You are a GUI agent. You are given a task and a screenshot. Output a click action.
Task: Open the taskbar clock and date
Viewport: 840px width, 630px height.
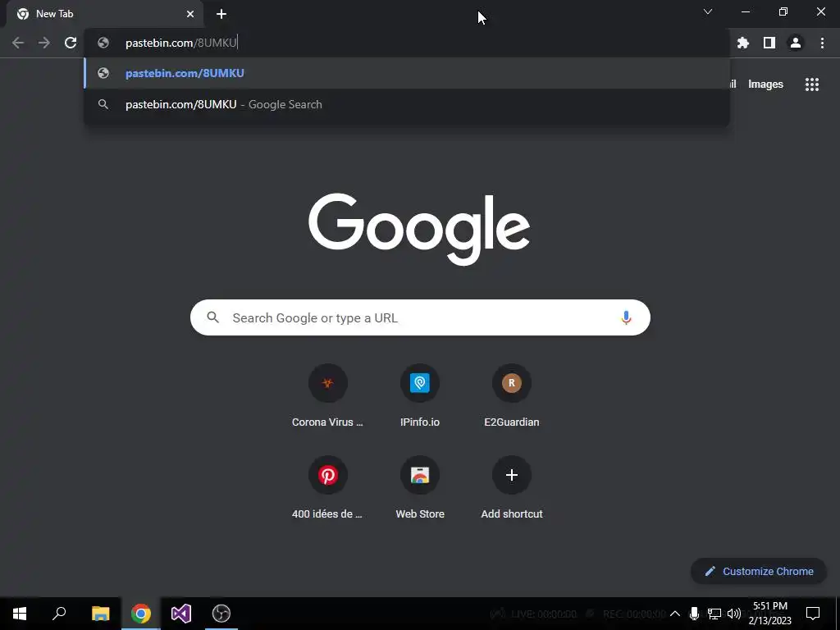(769, 614)
